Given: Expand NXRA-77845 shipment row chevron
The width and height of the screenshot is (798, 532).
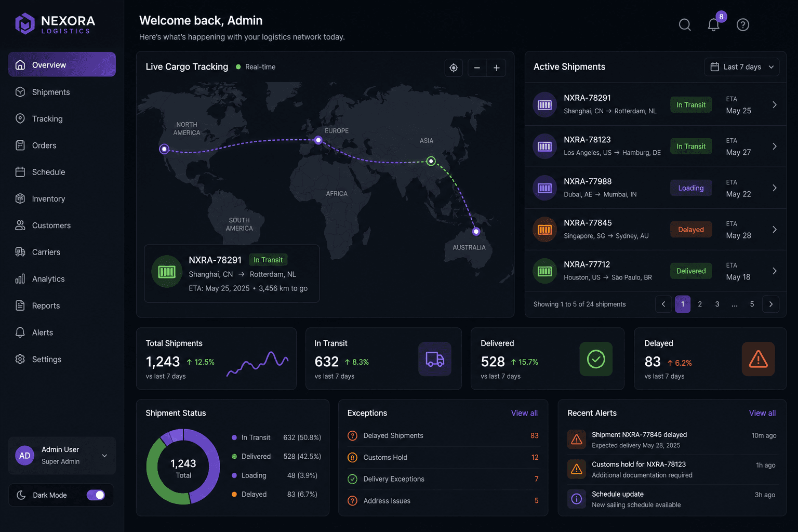Looking at the screenshot, I should 775,230.
